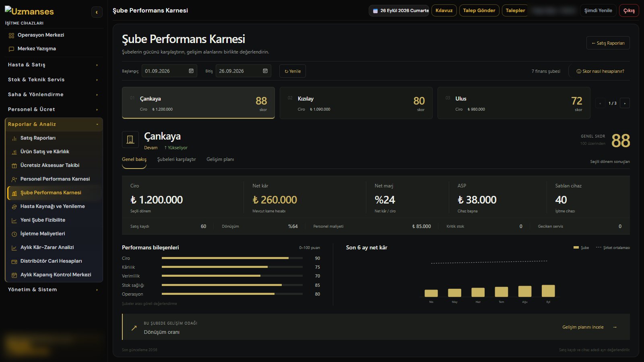Go to previous branch page arrow
This screenshot has height=362, width=644.
600,103
